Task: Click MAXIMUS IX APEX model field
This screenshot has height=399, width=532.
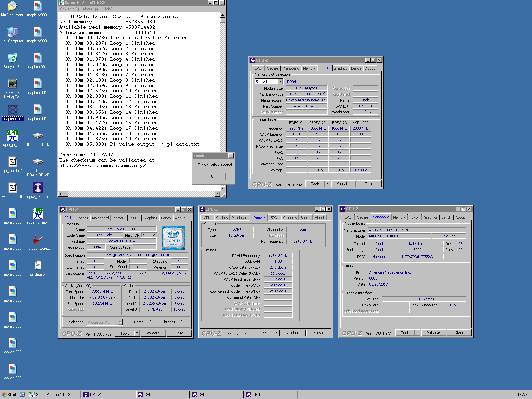Action: [x=399, y=236]
